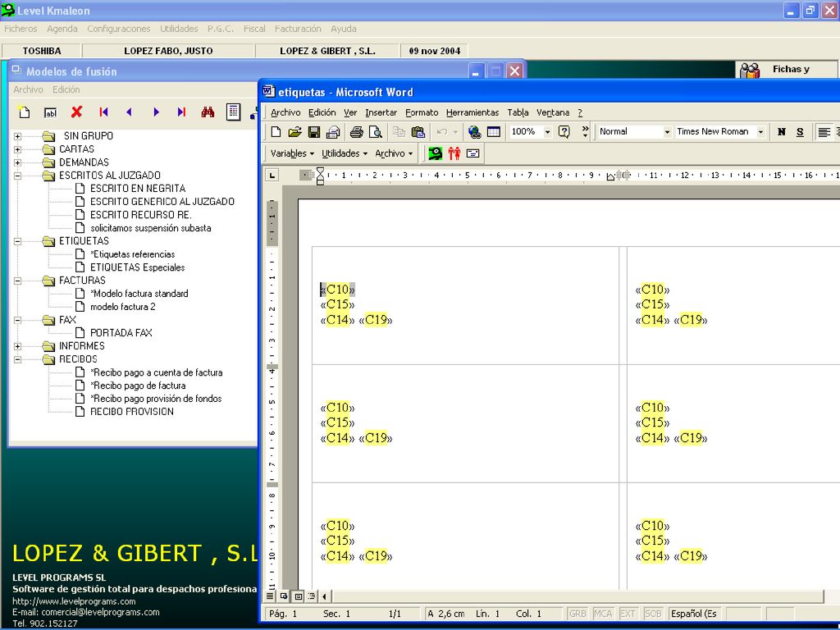Click the Undo arrow in Word toolbar
The image size is (840, 630).
click(442, 132)
